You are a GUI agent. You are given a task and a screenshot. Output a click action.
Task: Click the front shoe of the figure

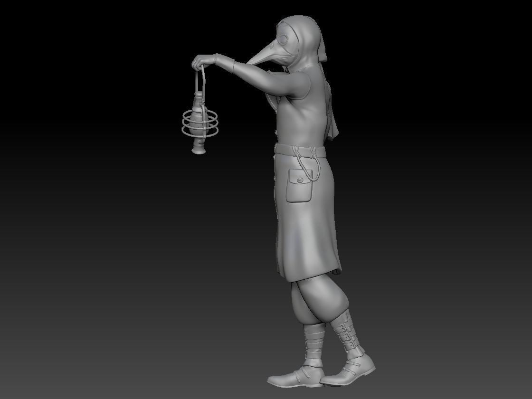pos(295,376)
